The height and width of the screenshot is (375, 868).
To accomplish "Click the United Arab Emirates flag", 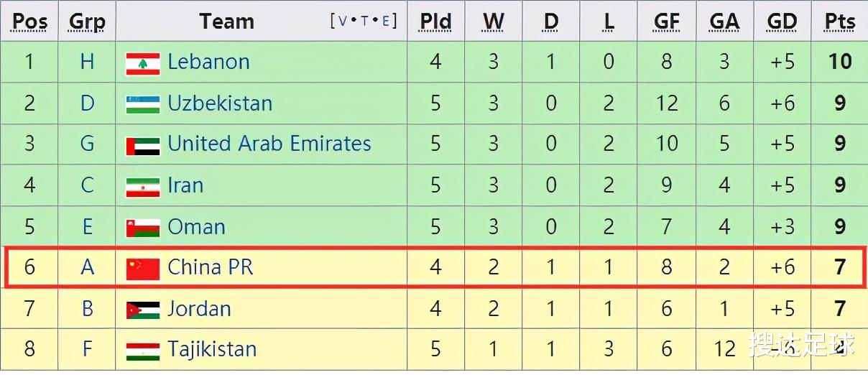I will tap(142, 146).
